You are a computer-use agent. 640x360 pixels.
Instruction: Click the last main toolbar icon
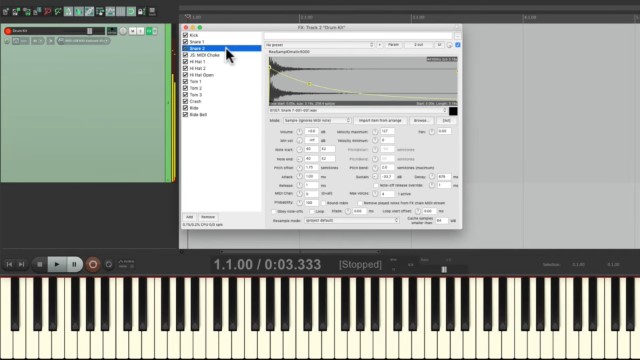[152, 11]
